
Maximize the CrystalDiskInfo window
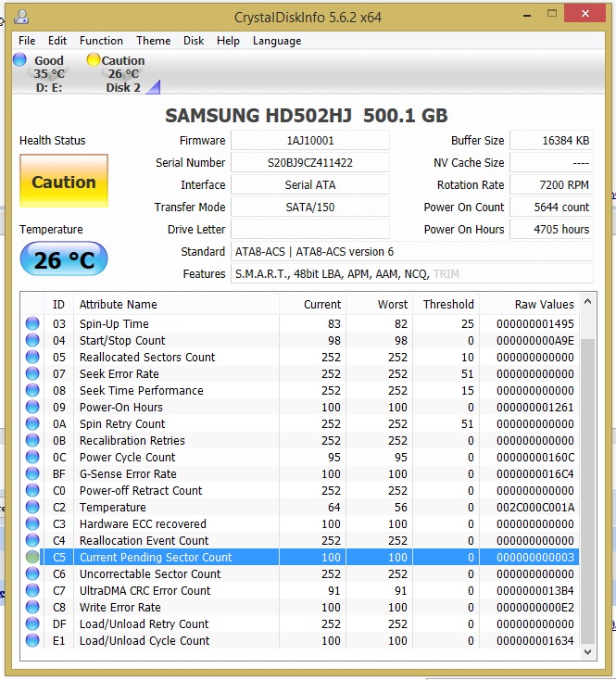coord(552,14)
